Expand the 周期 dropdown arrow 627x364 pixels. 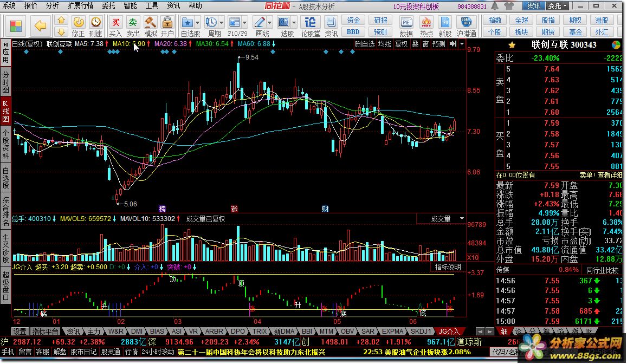coord(222,22)
